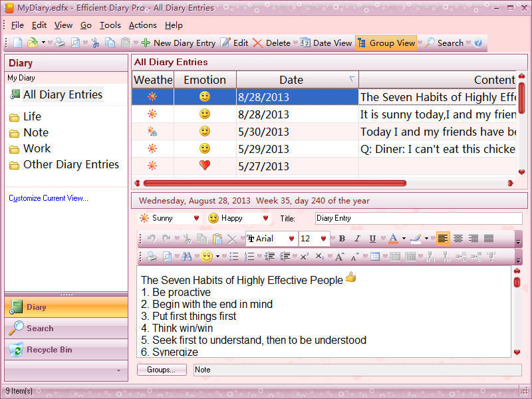Image resolution: width=532 pixels, height=399 pixels.
Task: Open the Happy emotion dropdown
Action: coord(265,218)
